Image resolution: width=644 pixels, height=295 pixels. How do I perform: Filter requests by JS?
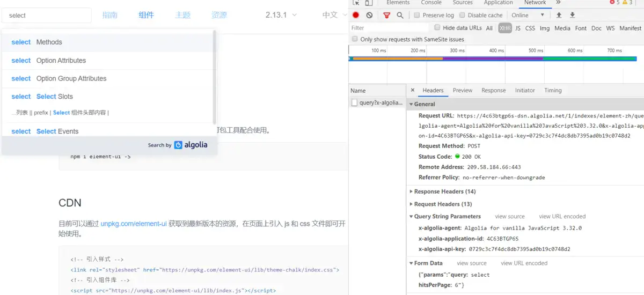518,28
